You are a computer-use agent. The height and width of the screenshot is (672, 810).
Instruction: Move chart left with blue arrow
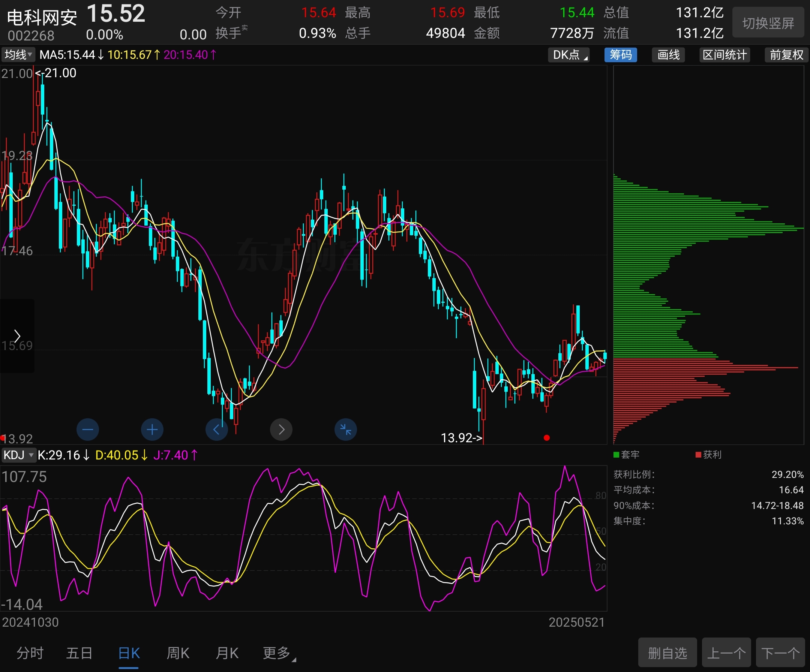217,430
